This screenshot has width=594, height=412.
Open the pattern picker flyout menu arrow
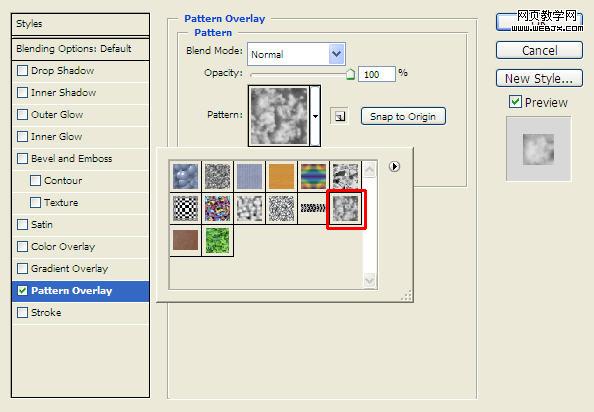[394, 167]
